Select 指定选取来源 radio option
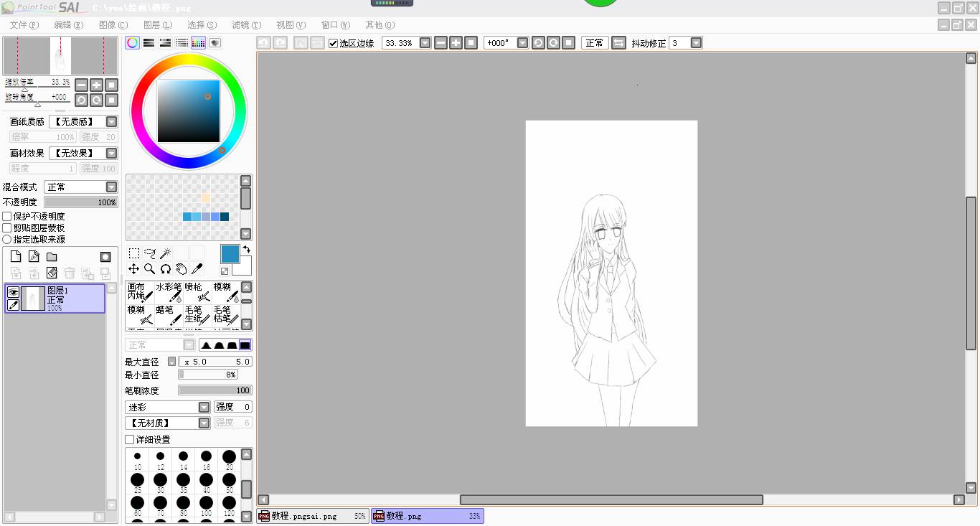This screenshot has height=526, width=980. click(7, 239)
